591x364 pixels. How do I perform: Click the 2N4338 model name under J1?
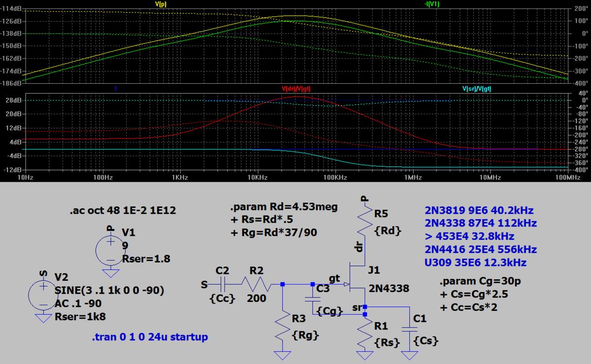point(388,288)
